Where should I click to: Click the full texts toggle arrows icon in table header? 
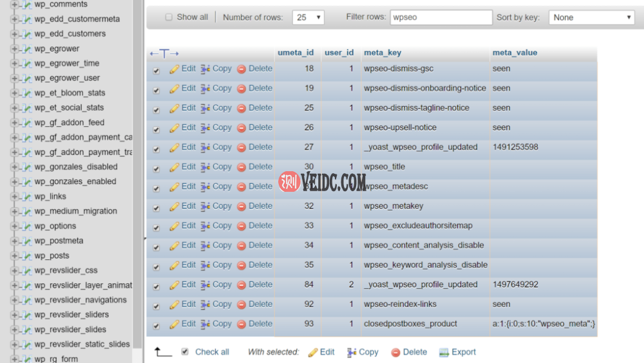[x=164, y=53]
